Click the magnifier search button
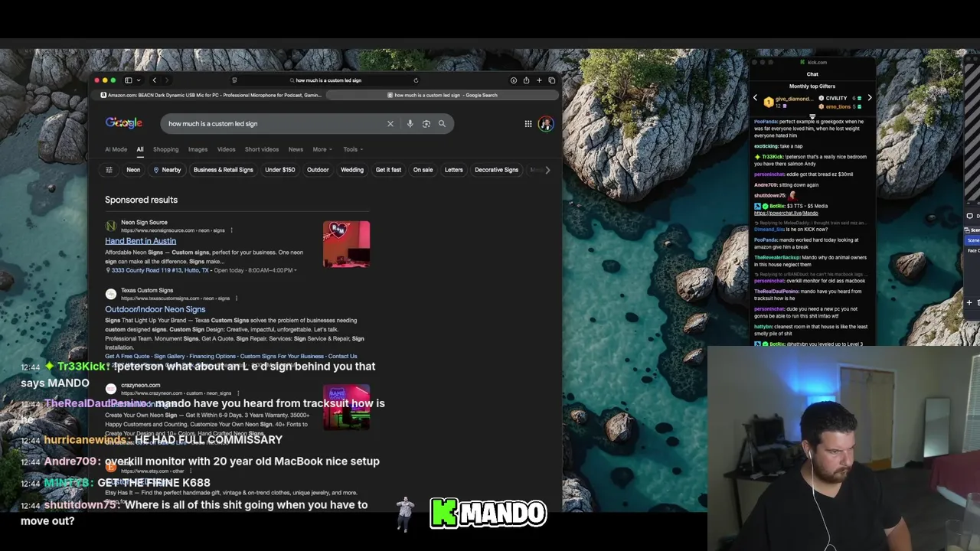 point(442,123)
